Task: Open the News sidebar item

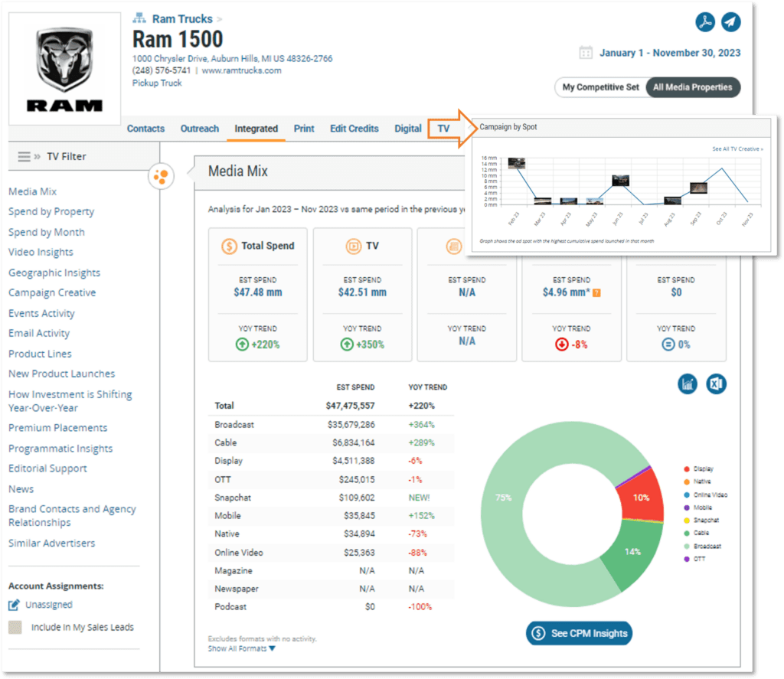Action: pos(21,489)
